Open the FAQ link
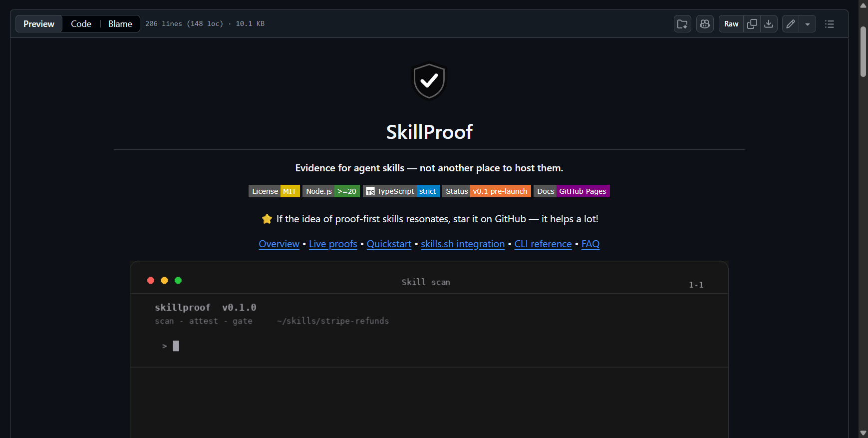Screen dimensions: 868x438 [x=590, y=244]
